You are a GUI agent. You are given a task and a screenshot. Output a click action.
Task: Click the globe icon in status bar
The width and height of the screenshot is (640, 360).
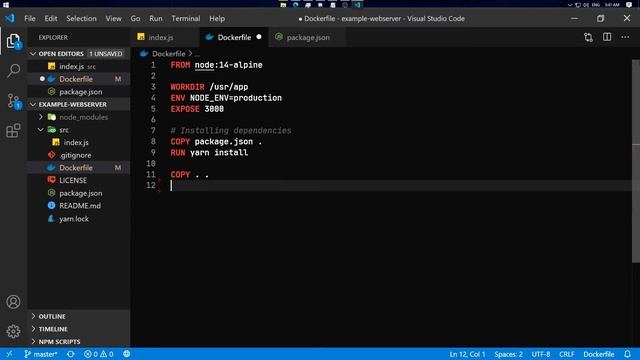pos(127,354)
